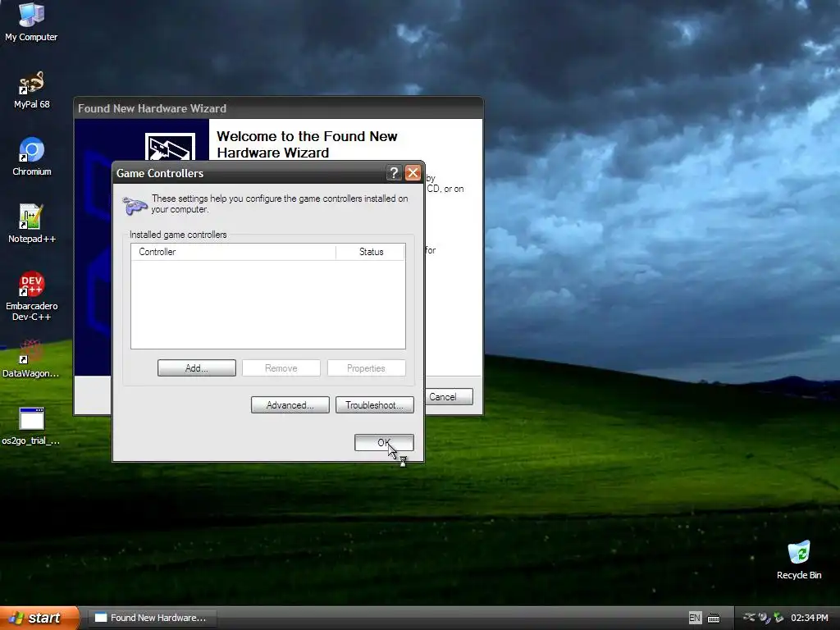This screenshot has width=840, height=630.
Task: Select the os2go_trial desktop icon
Action: (30, 427)
